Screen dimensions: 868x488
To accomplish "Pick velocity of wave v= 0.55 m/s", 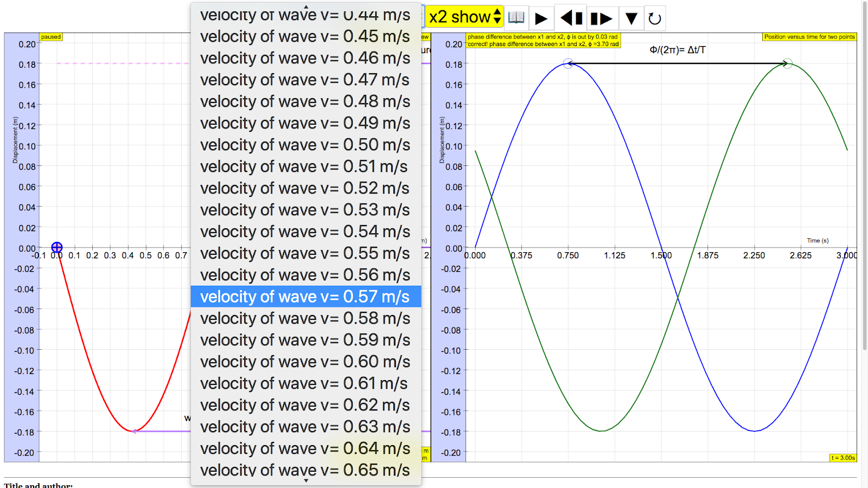I will 306,253.
